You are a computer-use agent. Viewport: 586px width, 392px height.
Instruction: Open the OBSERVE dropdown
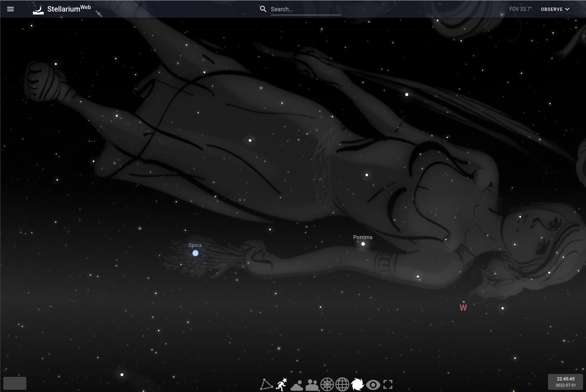555,9
